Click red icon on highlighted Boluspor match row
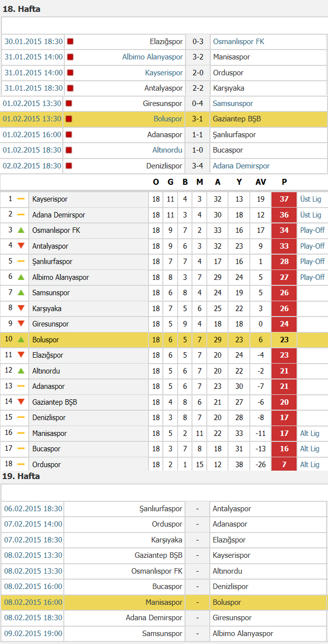 click(69, 119)
